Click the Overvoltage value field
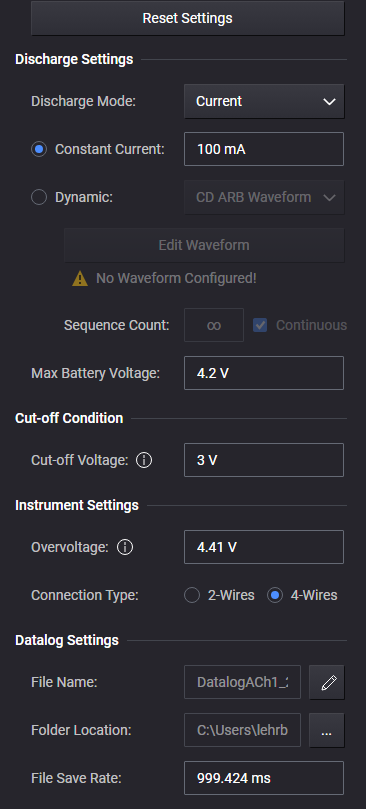Viewport: 366px width, 809px height. tap(264, 547)
